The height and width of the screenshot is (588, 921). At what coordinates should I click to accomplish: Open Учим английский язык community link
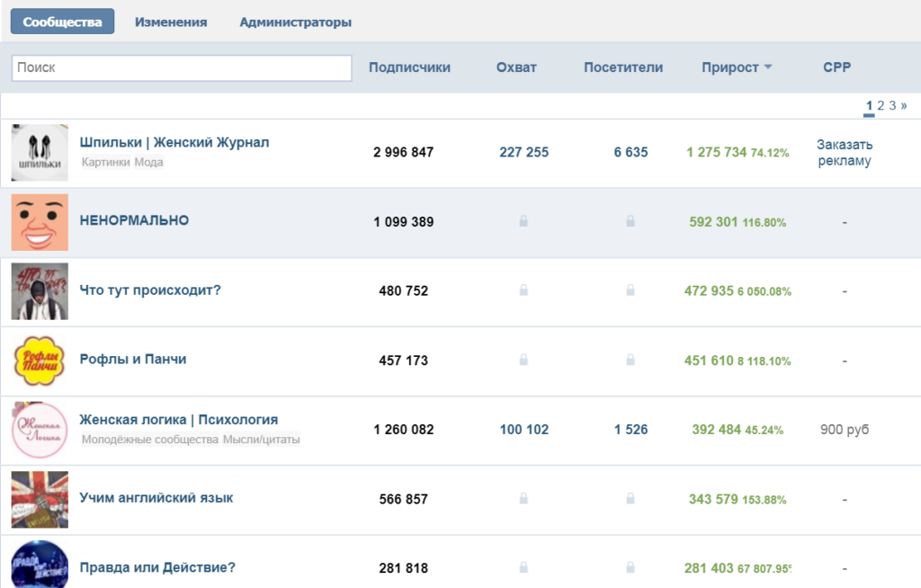(x=156, y=498)
